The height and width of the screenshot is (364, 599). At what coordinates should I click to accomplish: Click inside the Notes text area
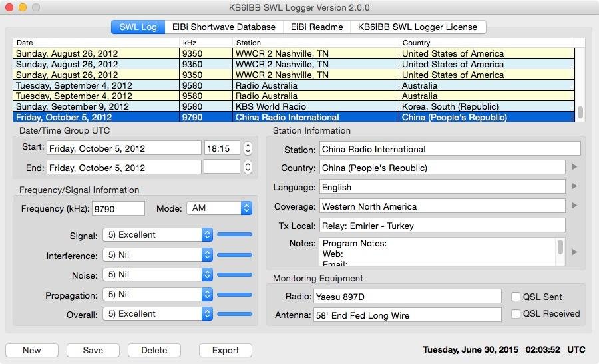tap(437, 252)
